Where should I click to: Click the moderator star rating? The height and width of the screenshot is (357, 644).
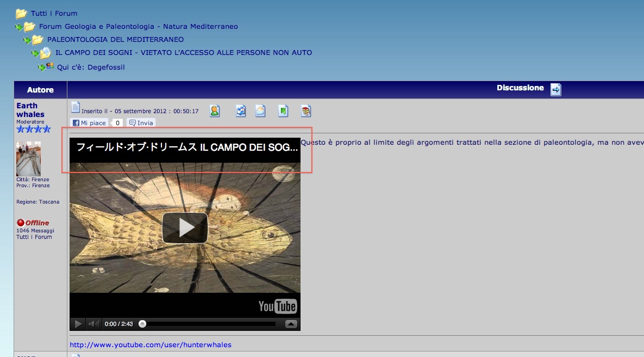[34, 129]
